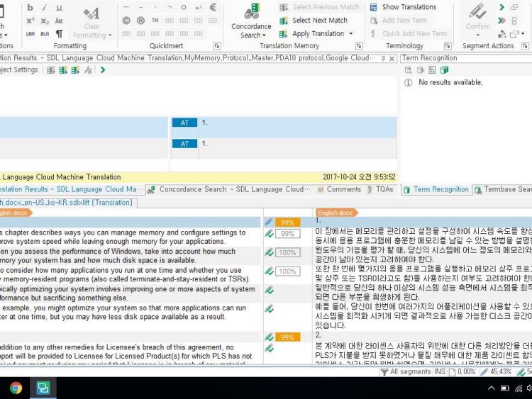Insert left-to-right mark (LRM)

point(31,34)
